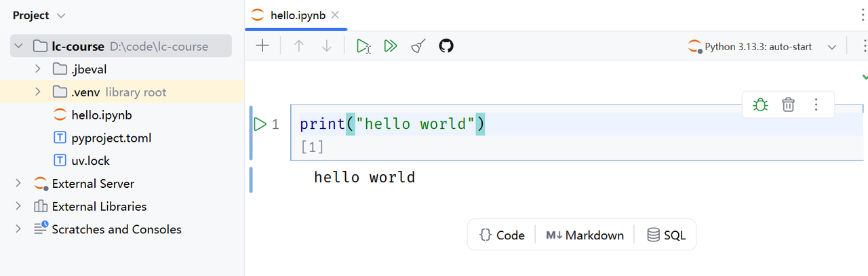
Task: Open the GitHub icon in notebook toolbar
Action: (x=446, y=46)
